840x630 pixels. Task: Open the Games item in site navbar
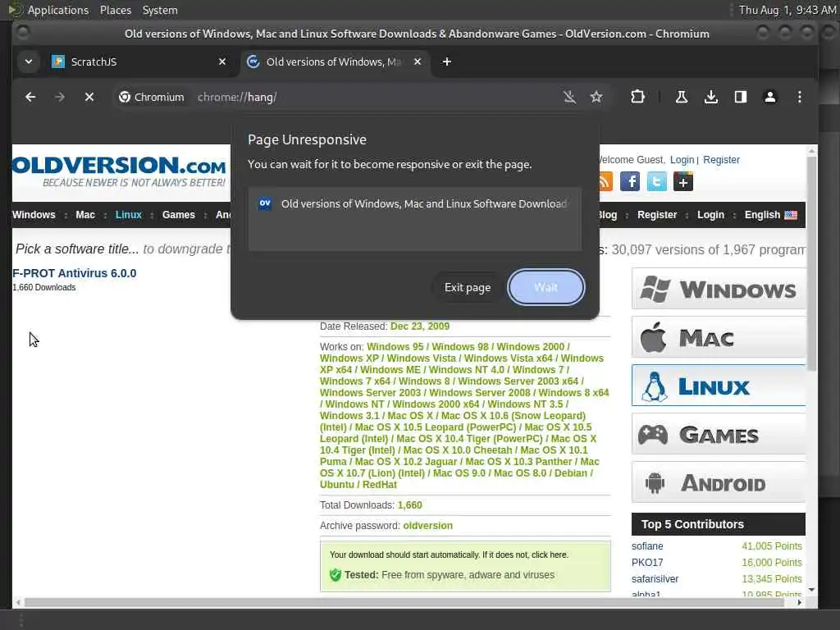click(x=178, y=215)
